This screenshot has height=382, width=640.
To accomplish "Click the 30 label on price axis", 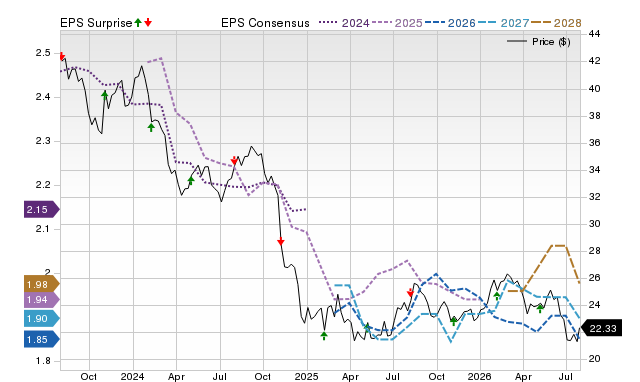I will 594,224.
